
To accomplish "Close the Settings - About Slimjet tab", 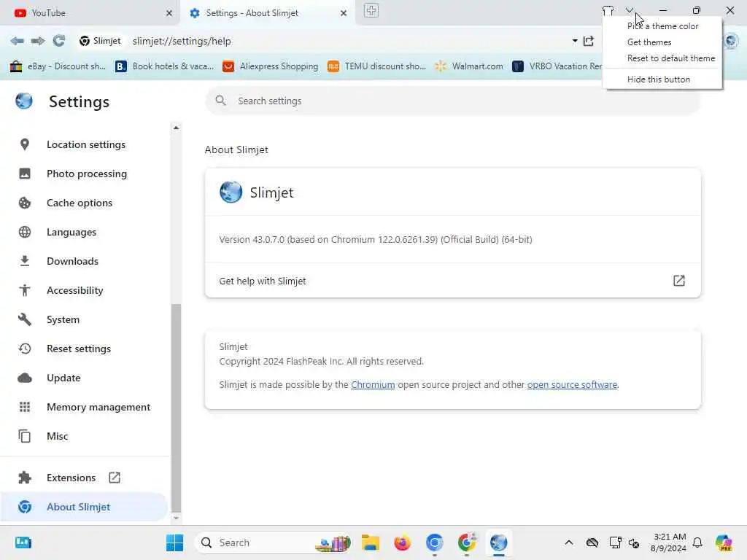I will click(x=344, y=13).
